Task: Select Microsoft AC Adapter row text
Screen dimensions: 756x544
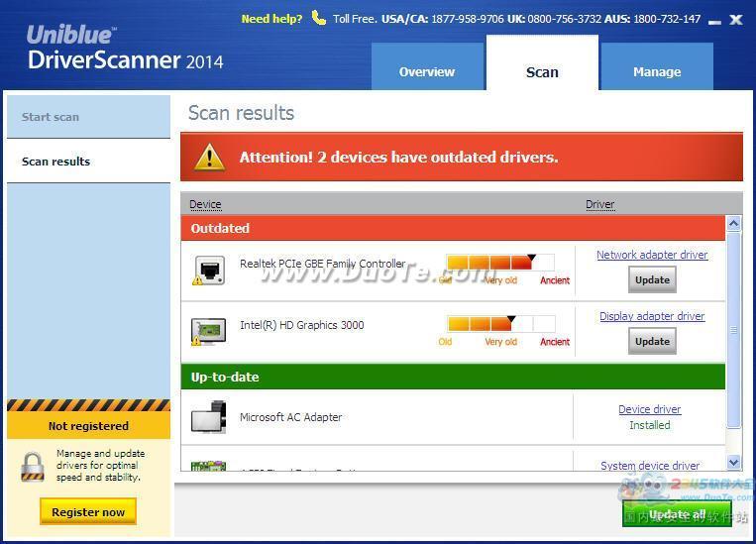Action: (x=290, y=417)
